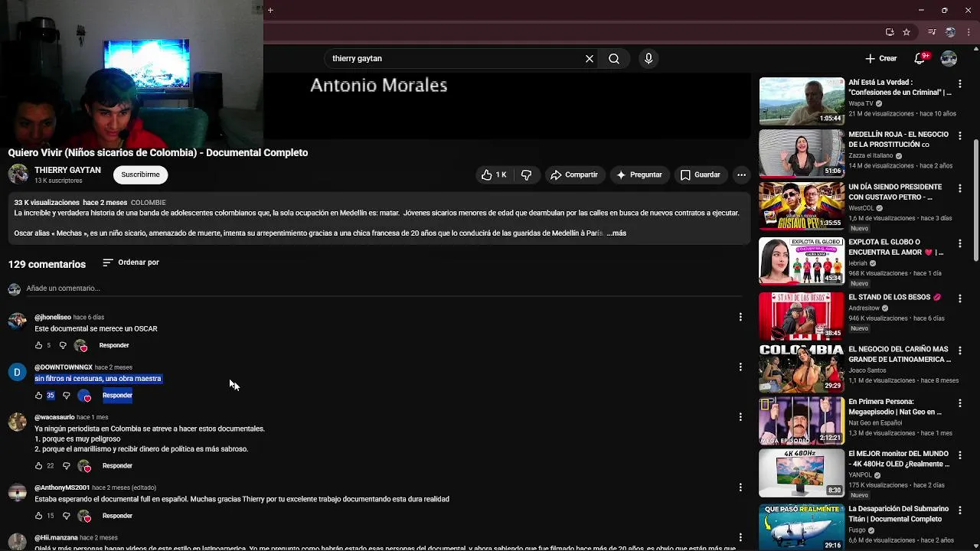Open options menu for @jhoneliseo comment
The width and height of the screenshot is (980, 551).
click(740, 317)
